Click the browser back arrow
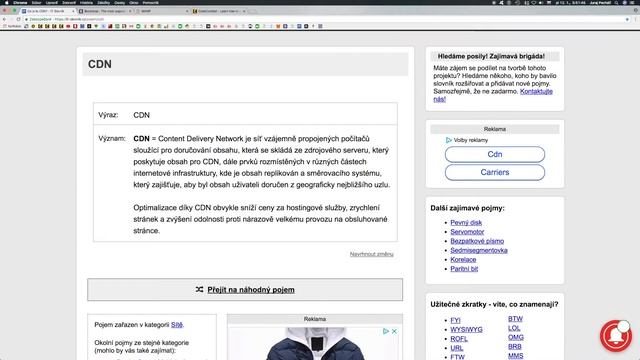 tap(4, 19)
